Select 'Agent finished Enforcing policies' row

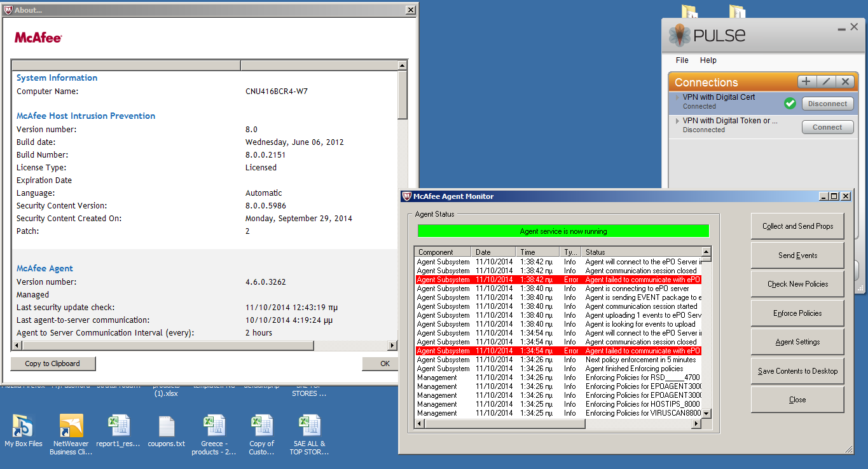click(x=558, y=369)
